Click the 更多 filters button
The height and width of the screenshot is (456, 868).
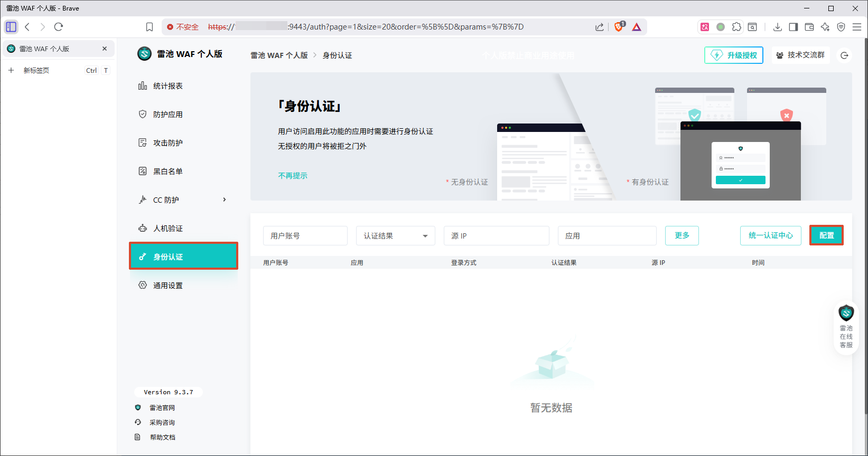[x=682, y=235]
